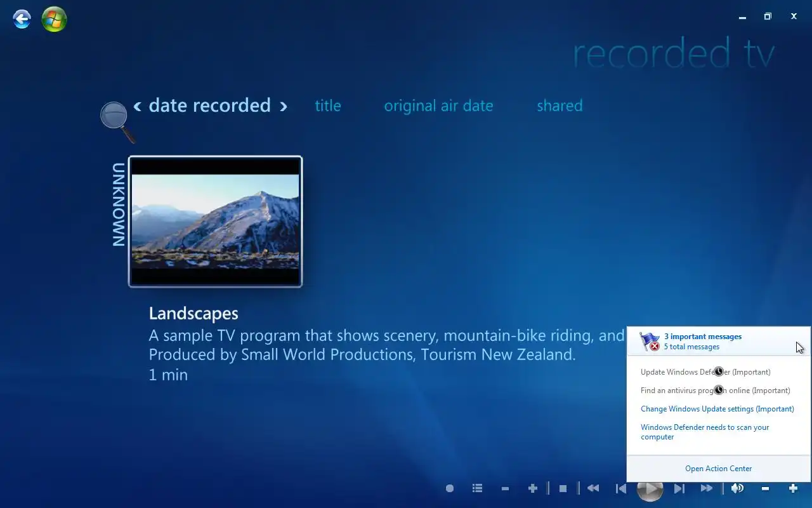Screen dimensions: 812x508
Task: Sort recordings by original air date
Action: click(x=438, y=106)
